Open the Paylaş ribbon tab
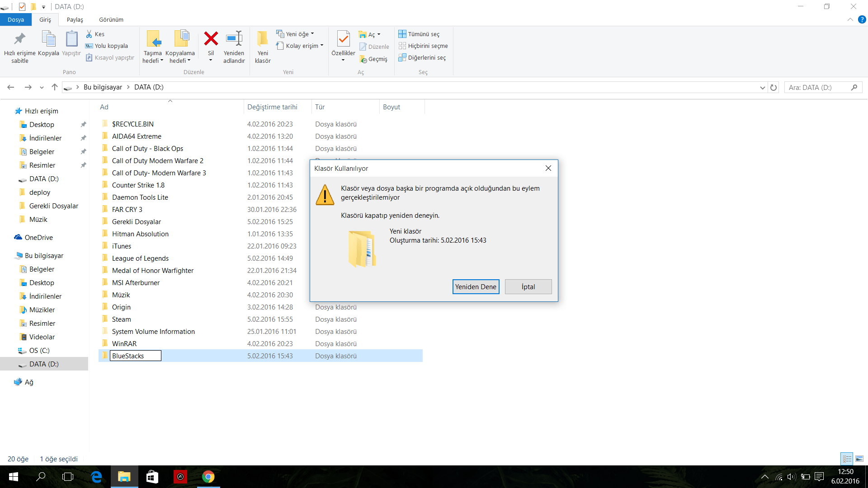This screenshot has width=868, height=488. click(x=75, y=19)
